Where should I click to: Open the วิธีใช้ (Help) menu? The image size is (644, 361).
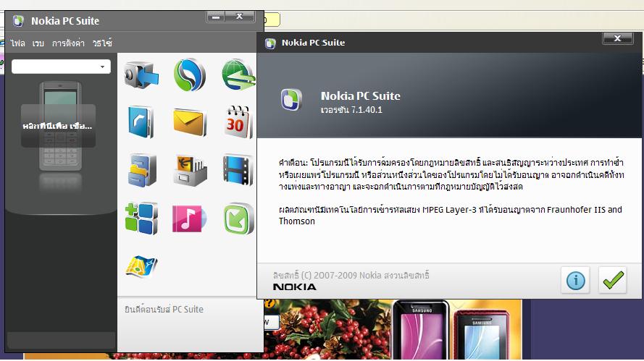tap(102, 43)
